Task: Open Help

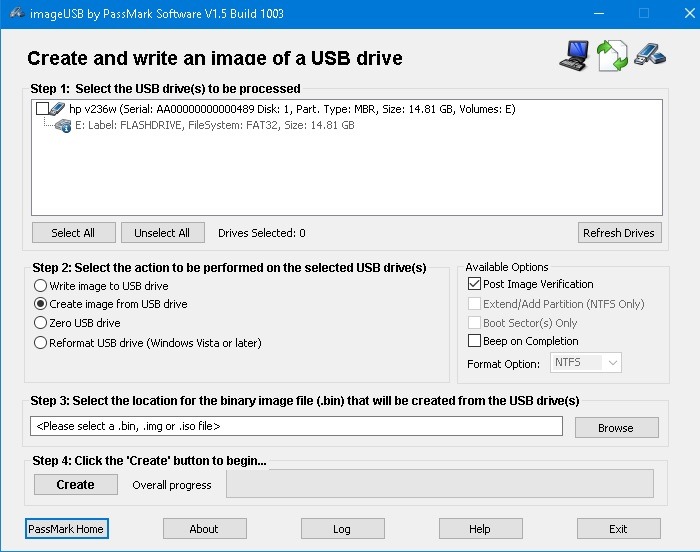Action: (480, 529)
